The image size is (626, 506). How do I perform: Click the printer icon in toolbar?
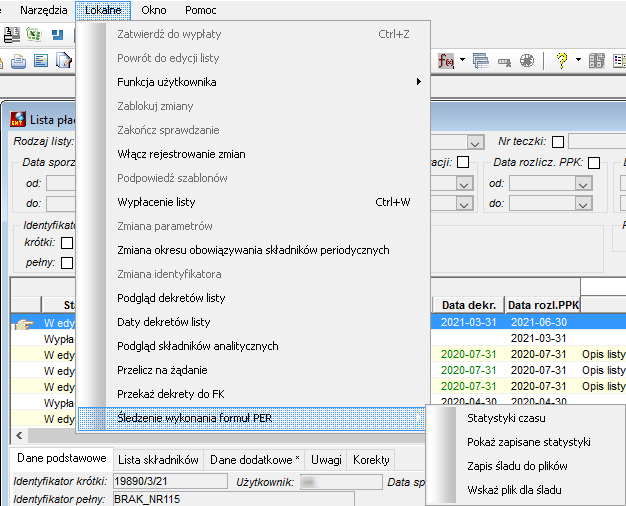coord(18,61)
